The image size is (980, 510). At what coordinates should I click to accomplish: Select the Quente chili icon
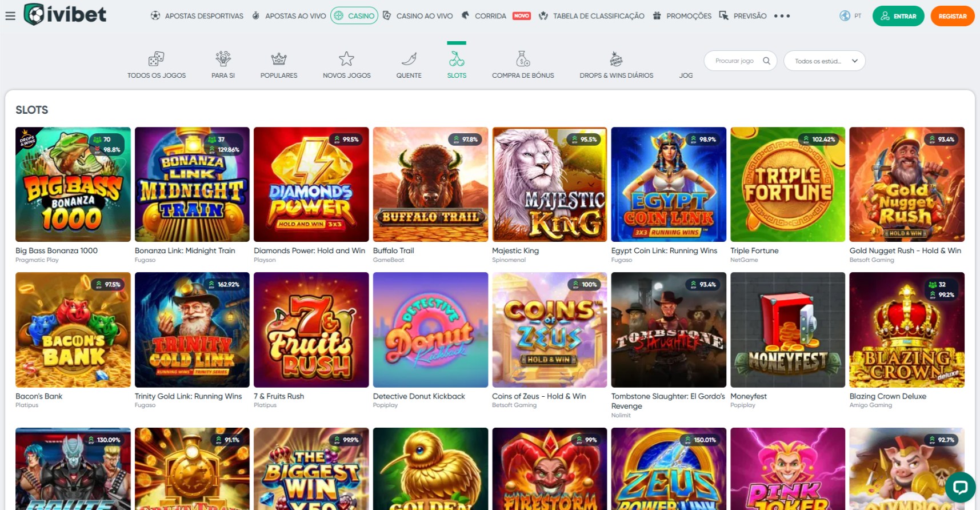(409, 58)
